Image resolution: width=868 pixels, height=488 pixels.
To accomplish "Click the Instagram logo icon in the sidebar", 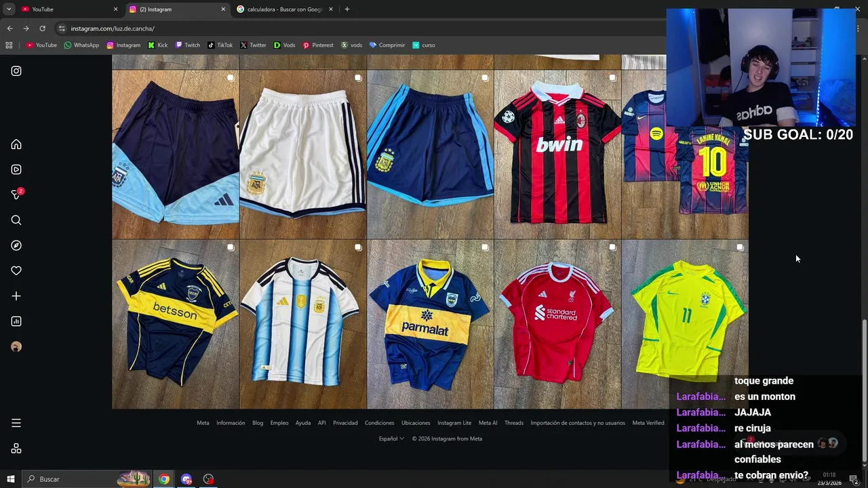I will [16, 70].
